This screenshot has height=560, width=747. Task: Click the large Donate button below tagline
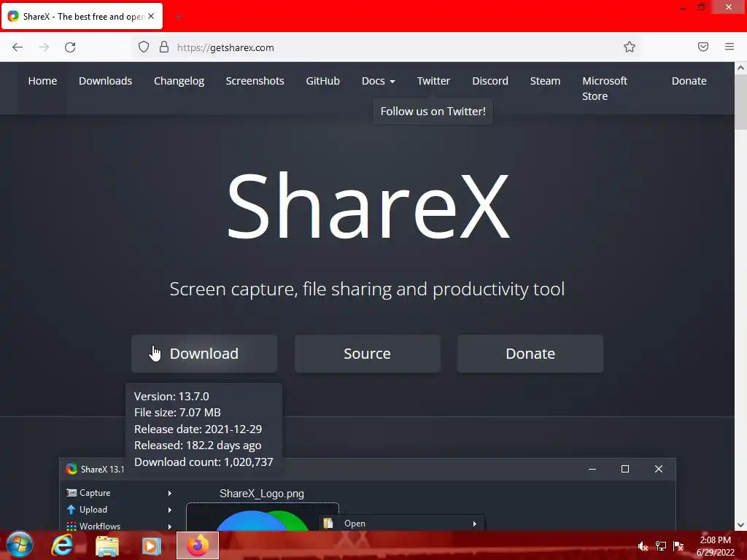[530, 354]
